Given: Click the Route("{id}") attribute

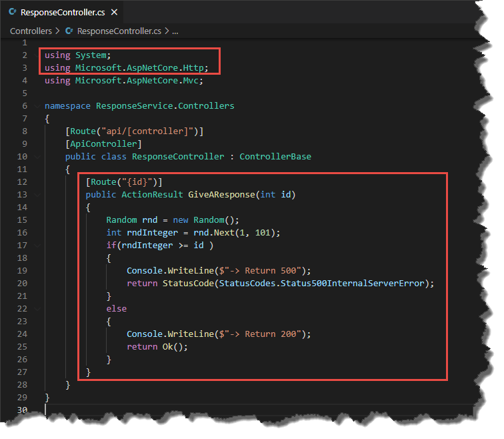Looking at the screenshot, I should (124, 182).
